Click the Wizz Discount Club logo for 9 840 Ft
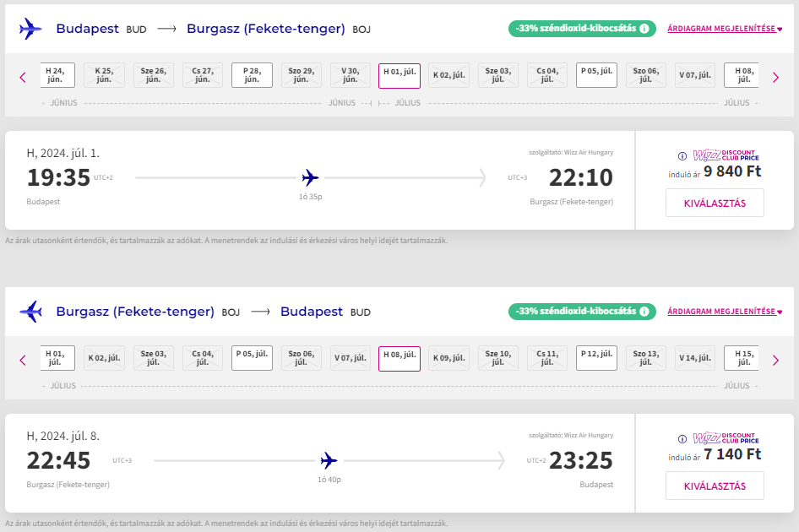The width and height of the screenshot is (799, 532). coord(726,155)
